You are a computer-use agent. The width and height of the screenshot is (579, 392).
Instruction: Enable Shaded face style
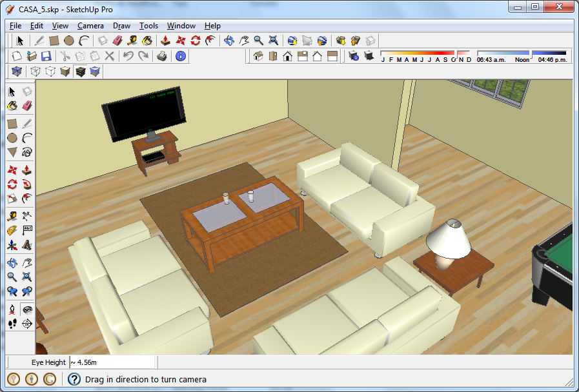65,71
